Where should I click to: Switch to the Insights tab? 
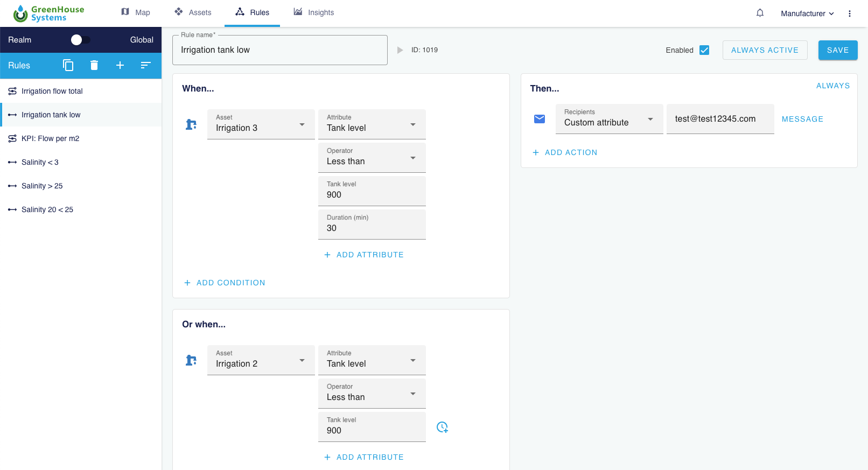[314, 12]
